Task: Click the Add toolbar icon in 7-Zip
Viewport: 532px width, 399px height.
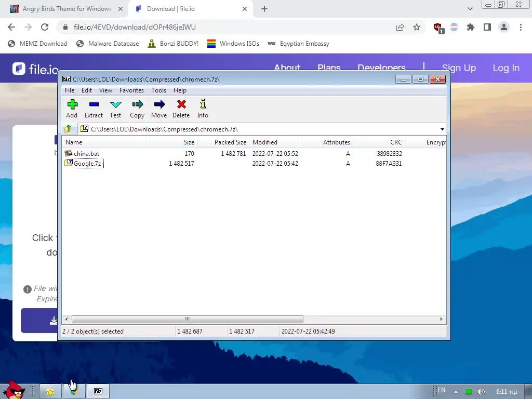Action: [72, 109]
